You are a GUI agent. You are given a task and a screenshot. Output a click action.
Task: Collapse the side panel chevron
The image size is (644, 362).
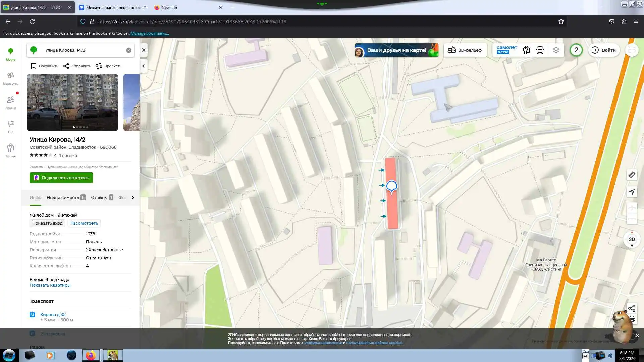pos(144,66)
